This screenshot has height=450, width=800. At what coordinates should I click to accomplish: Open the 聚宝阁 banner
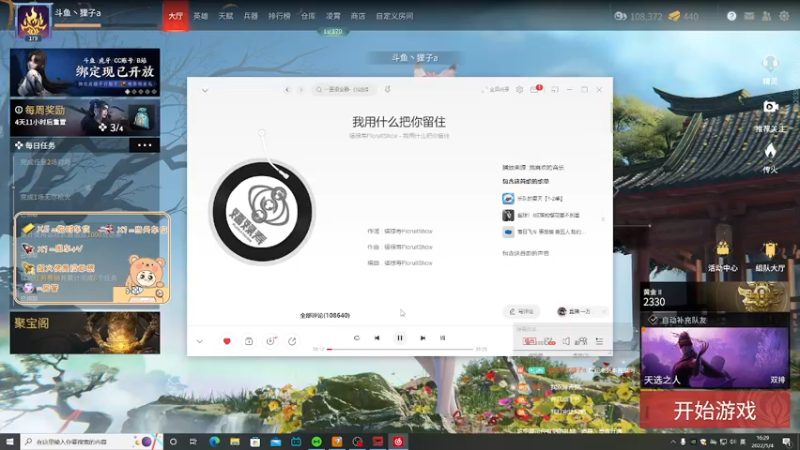coord(85,333)
